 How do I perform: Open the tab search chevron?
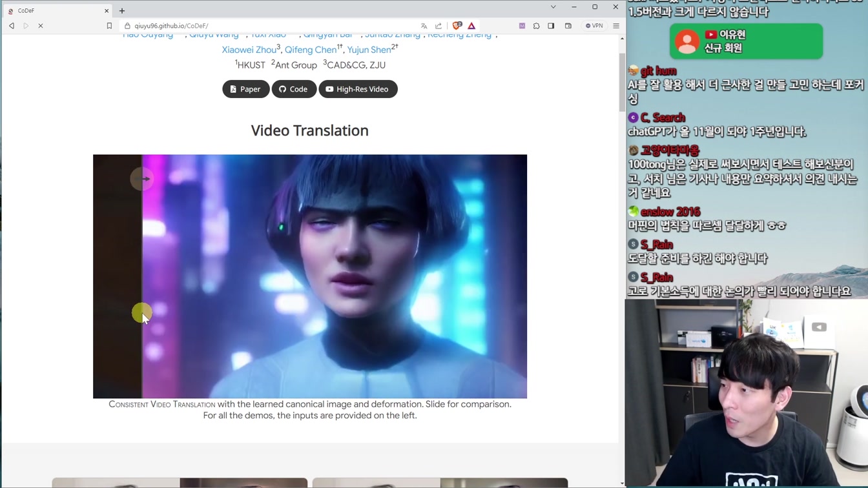[553, 7]
